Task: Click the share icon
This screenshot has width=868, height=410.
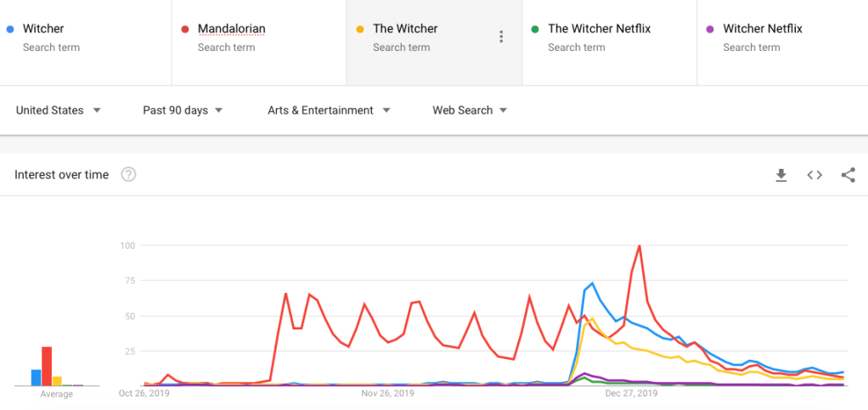Action: pos(848,175)
